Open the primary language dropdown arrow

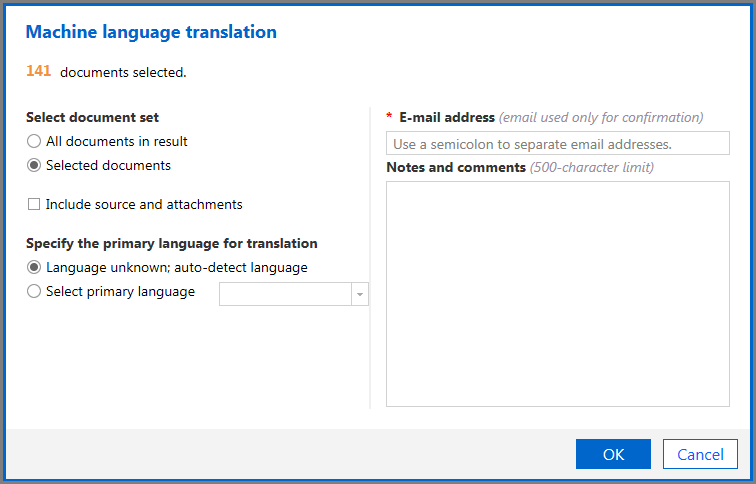tap(360, 294)
